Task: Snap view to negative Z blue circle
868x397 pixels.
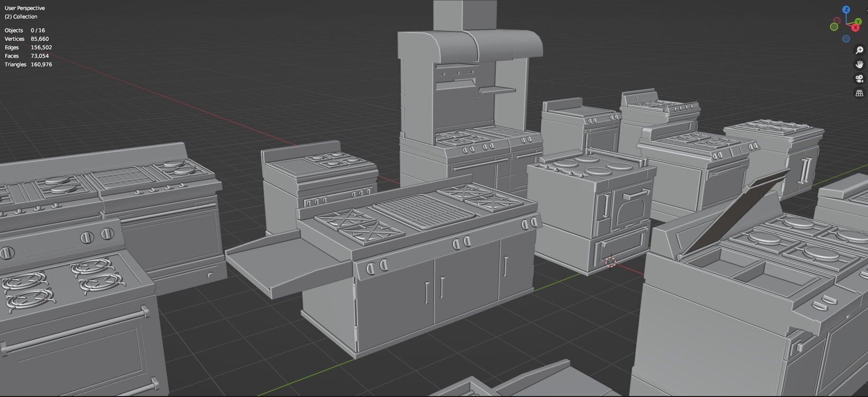Action: (846, 38)
